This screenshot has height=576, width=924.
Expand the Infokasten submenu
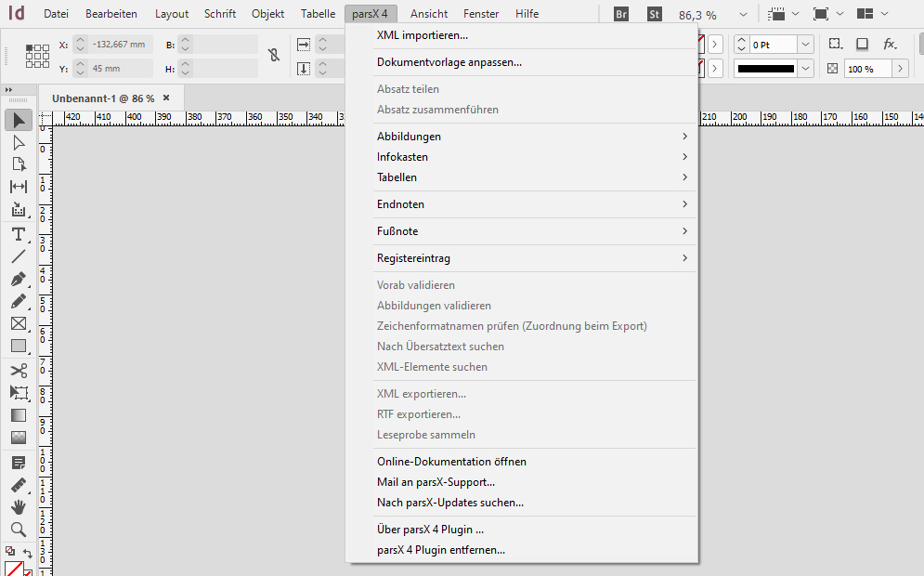pyautogui.click(x=534, y=157)
